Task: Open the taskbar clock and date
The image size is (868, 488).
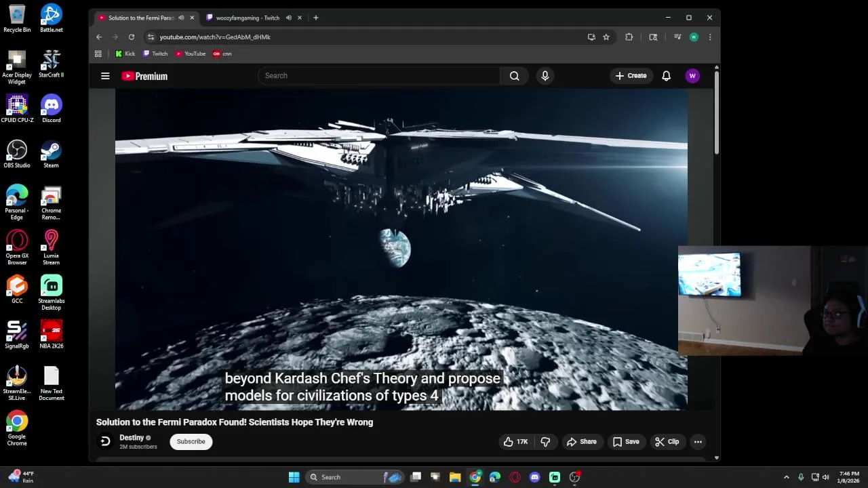Action: [849, 477]
